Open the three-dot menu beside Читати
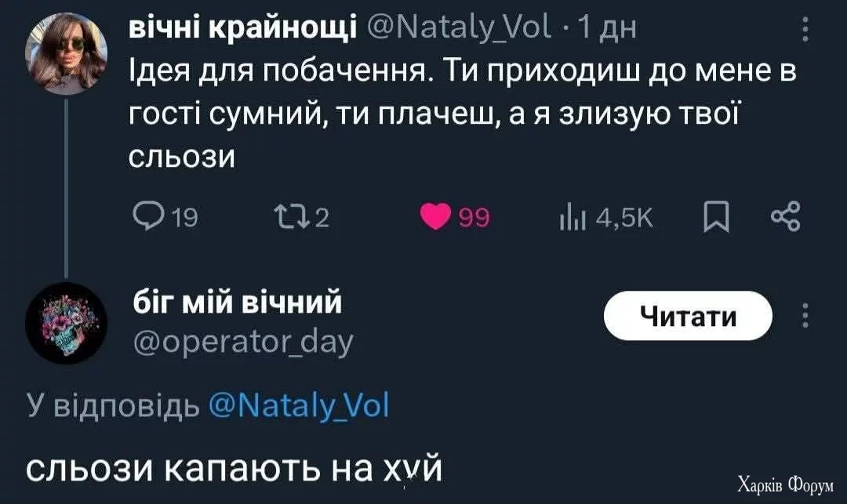The width and height of the screenshot is (847, 504). click(805, 317)
